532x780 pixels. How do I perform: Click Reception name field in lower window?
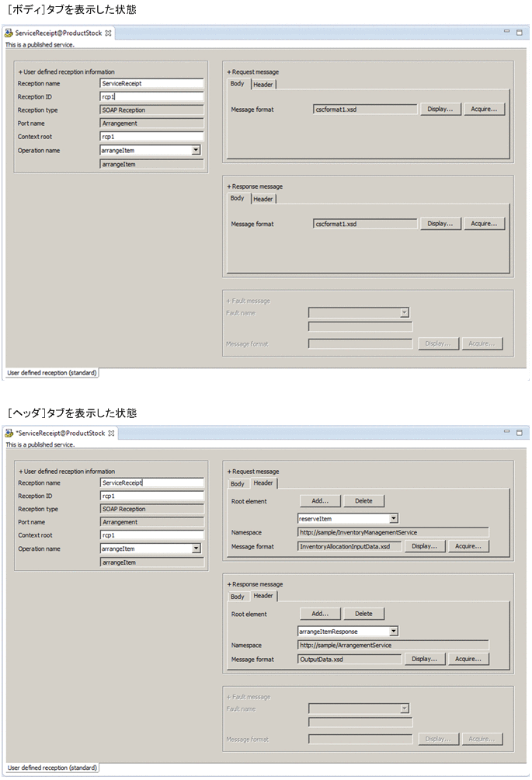(x=152, y=482)
